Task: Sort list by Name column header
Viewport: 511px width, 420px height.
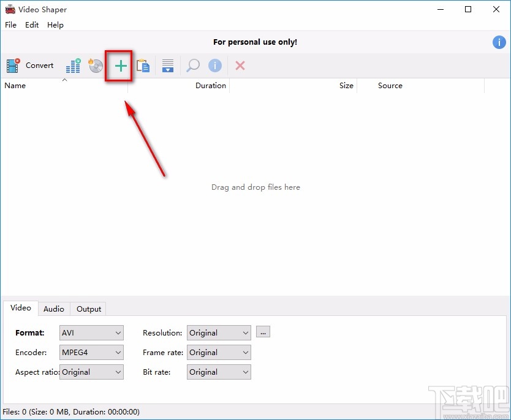Action: coord(64,86)
